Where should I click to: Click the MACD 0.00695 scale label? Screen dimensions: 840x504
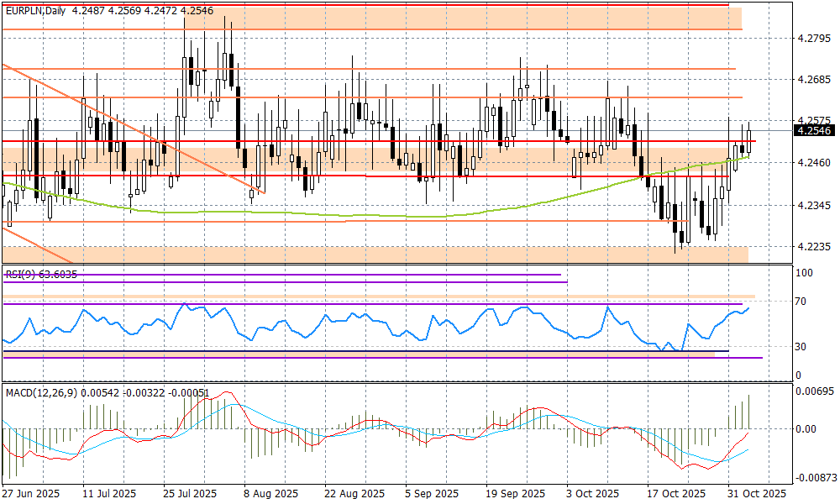click(x=815, y=392)
